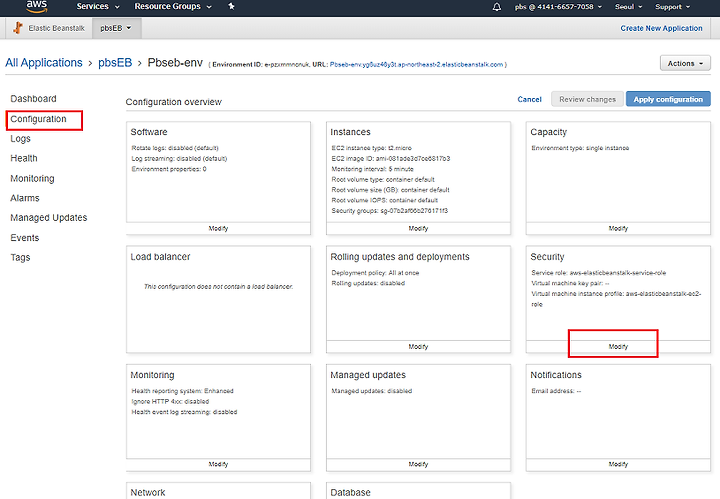Viewport: 720px width, 499px height.
Task: Click the Apply configuration button
Action: point(668,99)
